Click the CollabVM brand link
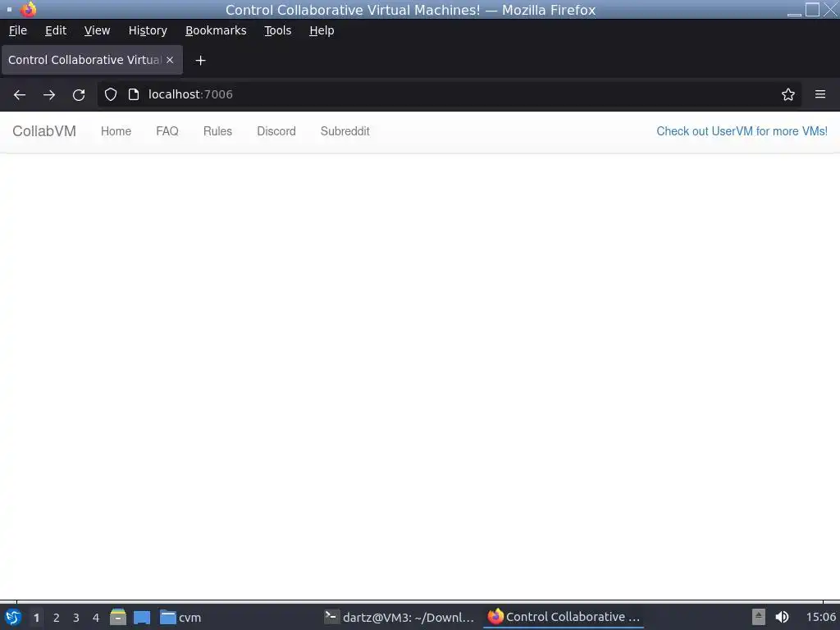The width and height of the screenshot is (840, 630). (x=44, y=131)
